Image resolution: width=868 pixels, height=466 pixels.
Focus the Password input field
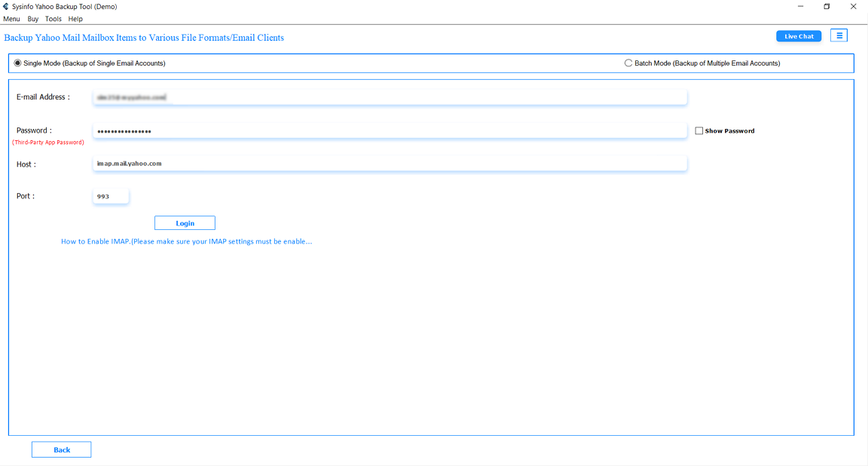click(x=390, y=130)
